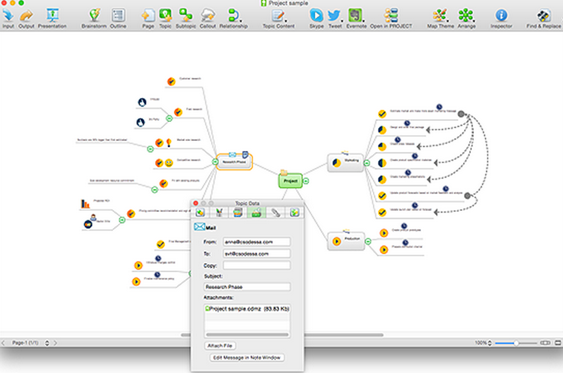Viewport: 563px width, 373px height.
Task: Collapse the Market size research subtopic
Action: (150, 149)
